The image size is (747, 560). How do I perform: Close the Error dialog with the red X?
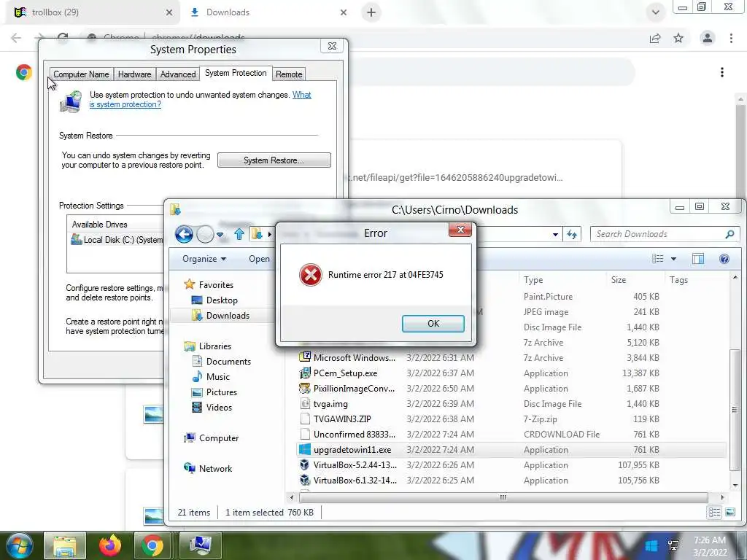tap(460, 230)
